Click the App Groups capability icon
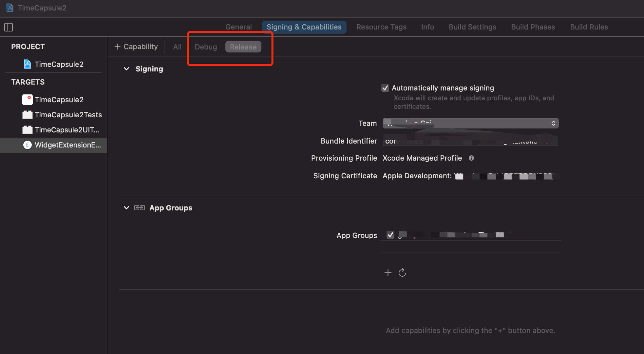This screenshot has height=354, width=644. [140, 208]
